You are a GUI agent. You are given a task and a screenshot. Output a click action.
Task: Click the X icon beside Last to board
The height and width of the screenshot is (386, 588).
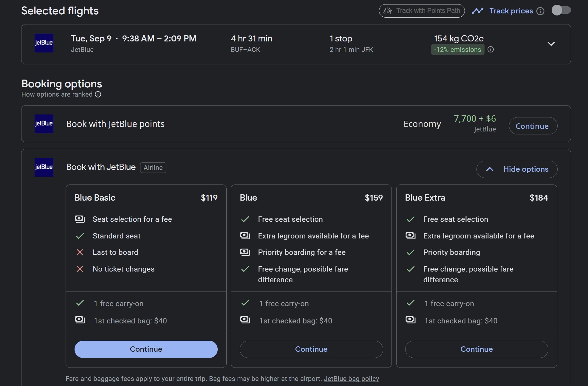click(80, 252)
